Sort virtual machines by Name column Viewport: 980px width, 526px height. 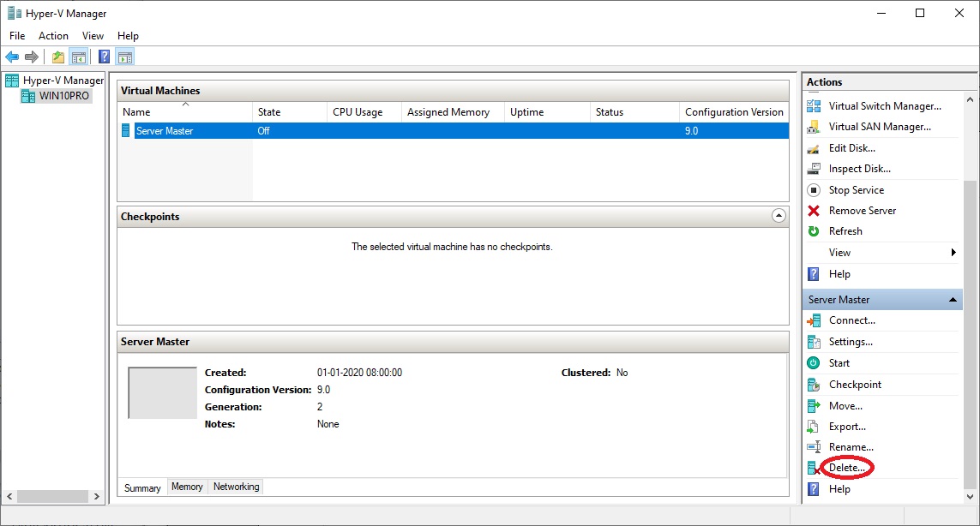point(185,112)
